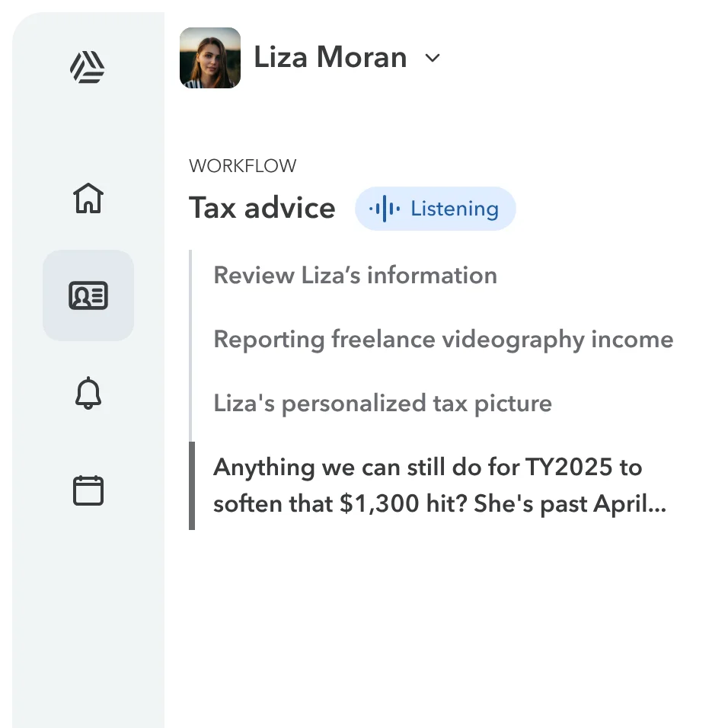This screenshot has width=728, height=728.
Task: Click the app logo in the sidebar
Action: [x=88, y=67]
